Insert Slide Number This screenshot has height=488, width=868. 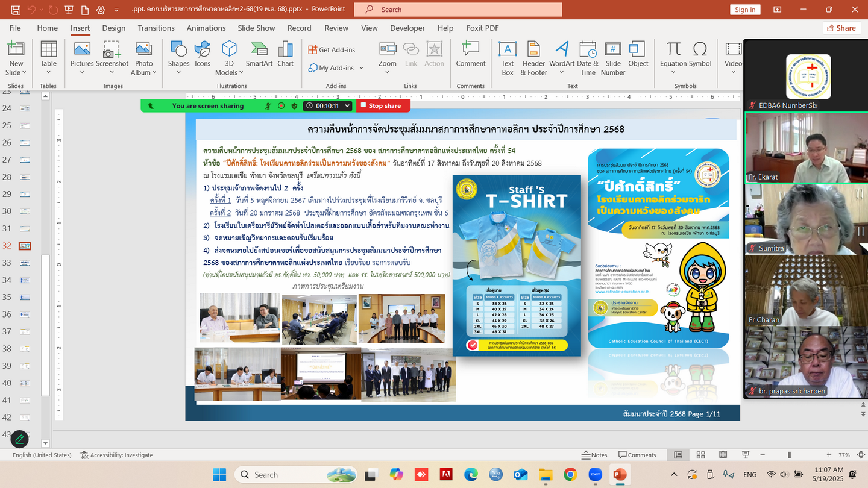click(x=613, y=58)
